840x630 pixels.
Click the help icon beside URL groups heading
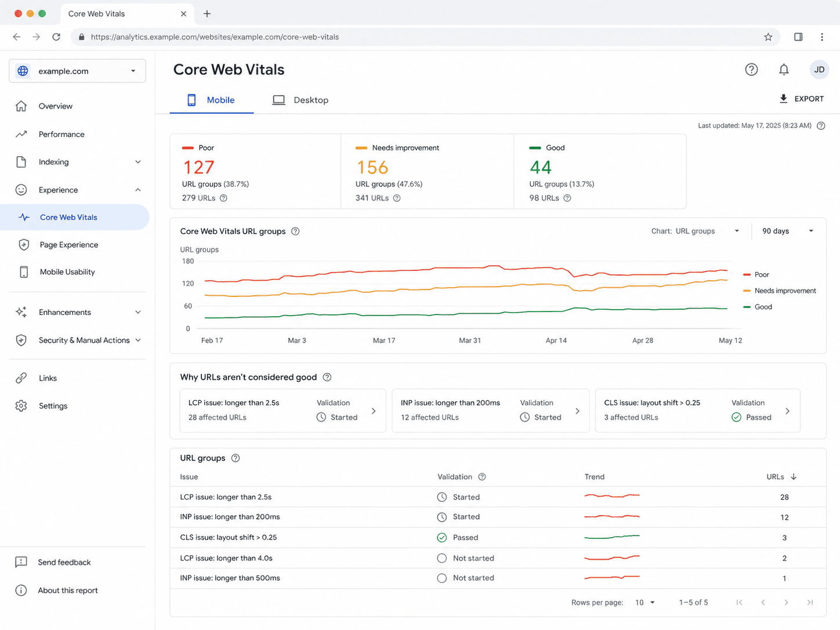pos(236,458)
